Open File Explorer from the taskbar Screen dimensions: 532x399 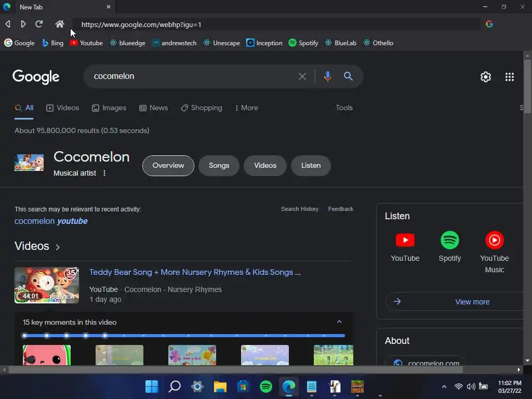220,387
